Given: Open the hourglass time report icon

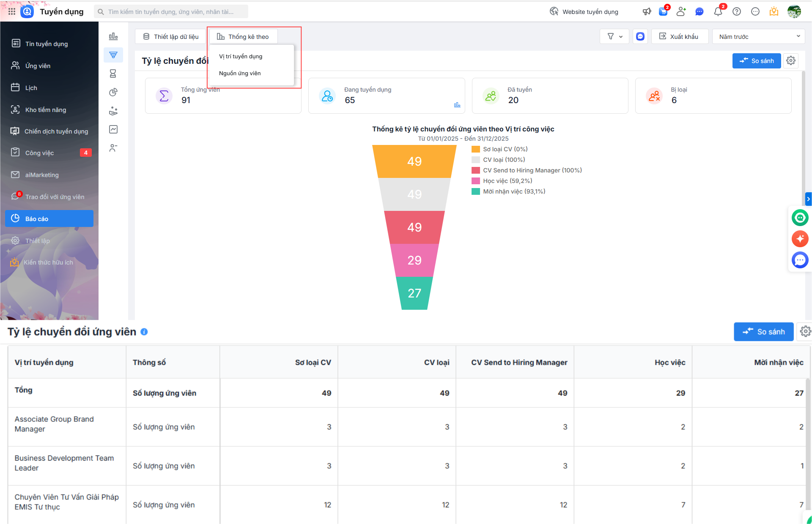Looking at the screenshot, I should tap(113, 74).
